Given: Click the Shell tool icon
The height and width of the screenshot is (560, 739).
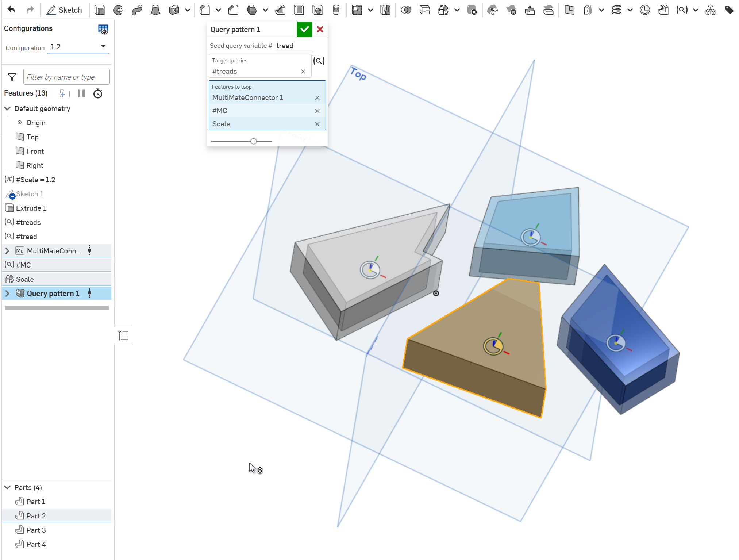Looking at the screenshot, I should pyautogui.click(x=299, y=10).
